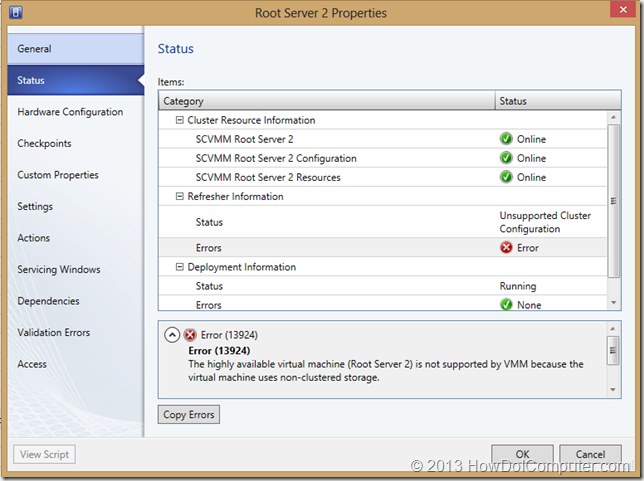
Task: Click the View Script button
Action: pos(44,454)
